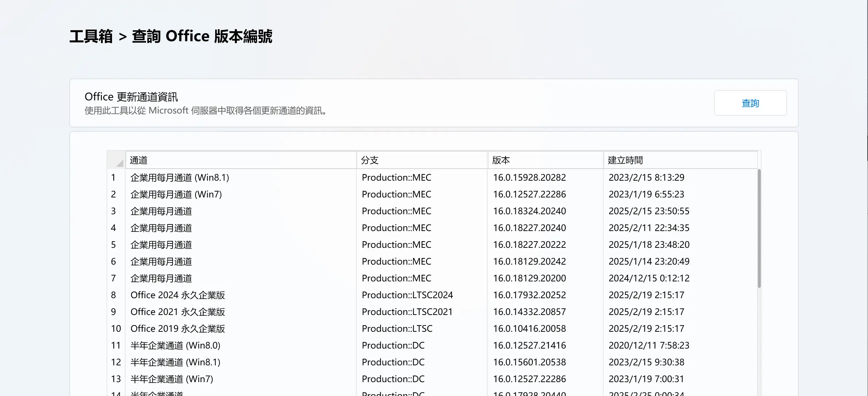This screenshot has width=868, height=396.
Task: Click the 工具箱 breadcrumb link
Action: 91,36
